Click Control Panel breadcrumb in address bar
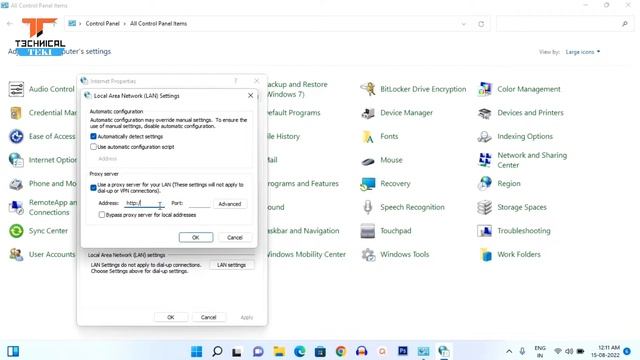Image resolution: width=640 pixels, height=360 pixels. point(102,24)
